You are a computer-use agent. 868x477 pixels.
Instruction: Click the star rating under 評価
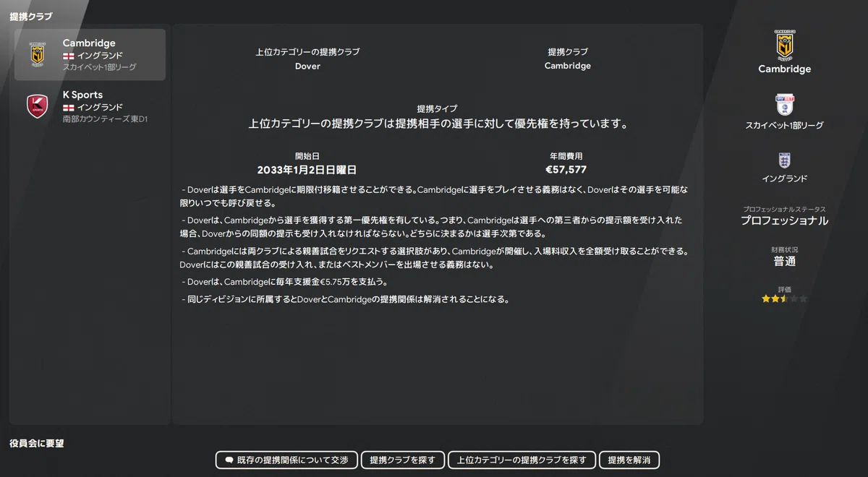pyautogui.click(x=784, y=298)
